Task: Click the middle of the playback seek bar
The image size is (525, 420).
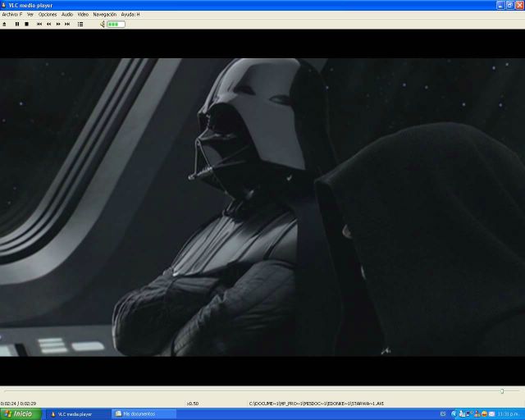Action: coord(262,390)
